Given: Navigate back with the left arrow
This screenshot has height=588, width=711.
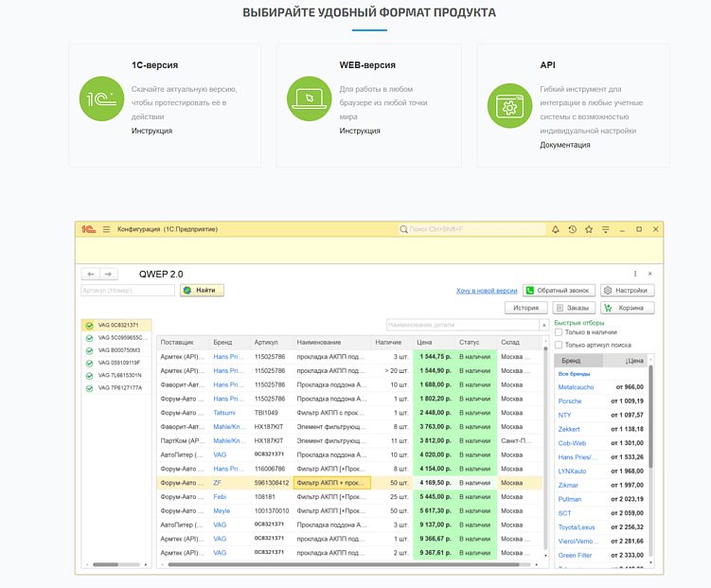Looking at the screenshot, I should (91, 274).
